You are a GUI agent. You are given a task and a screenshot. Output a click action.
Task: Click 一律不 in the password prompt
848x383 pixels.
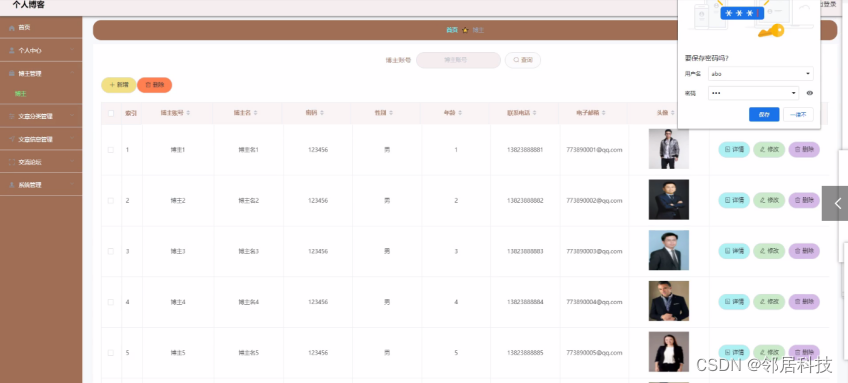(x=798, y=115)
